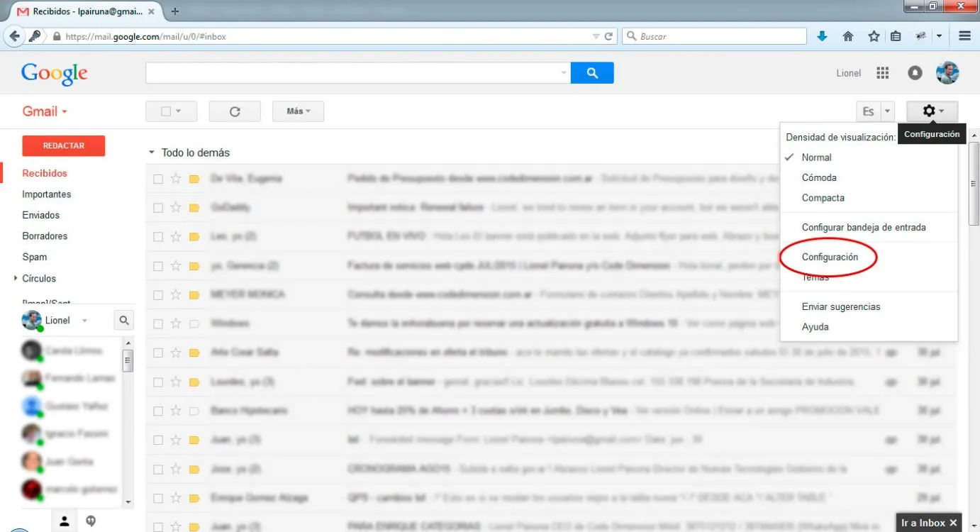The width and height of the screenshot is (980, 532).
Task: Select the Windows email checkbox
Action: point(158,323)
